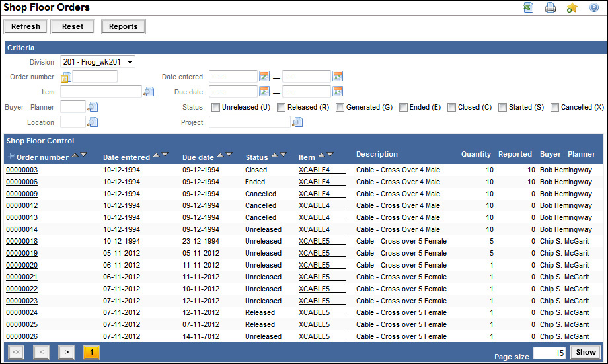Click the favorites star icon
This screenshot has width=608, height=364.
pos(572,8)
